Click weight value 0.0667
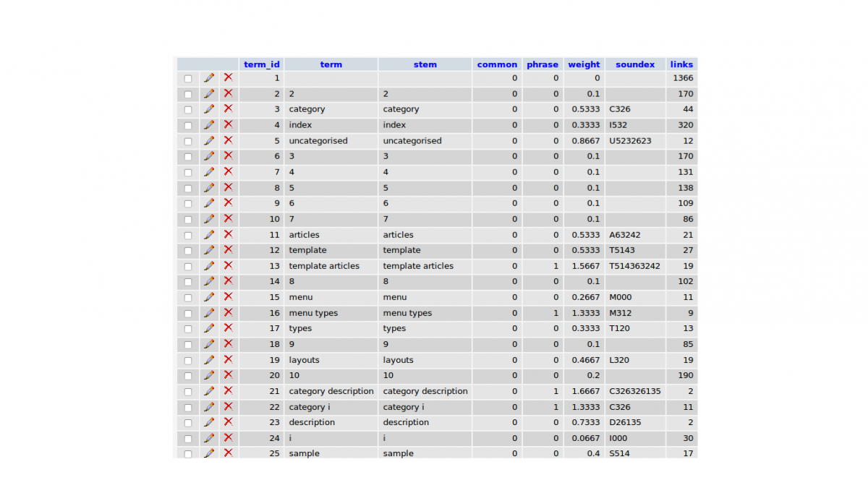The width and height of the screenshot is (868, 488). tap(587, 438)
